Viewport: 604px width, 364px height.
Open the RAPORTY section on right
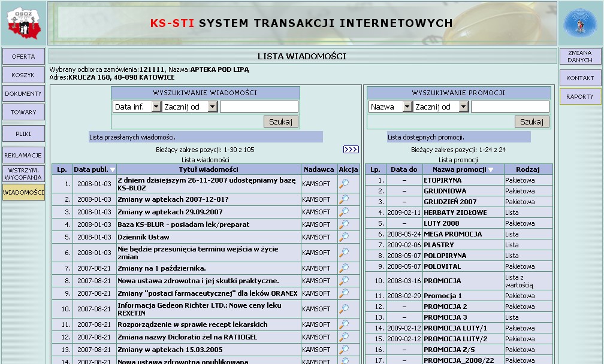pyautogui.click(x=580, y=96)
